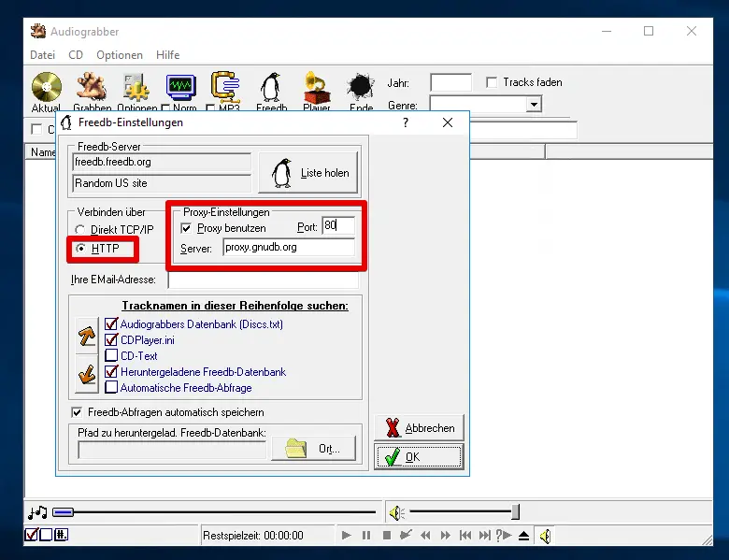This screenshot has width=729, height=560.
Task: Open Optionen gear toolbar icon
Action: (x=136, y=87)
